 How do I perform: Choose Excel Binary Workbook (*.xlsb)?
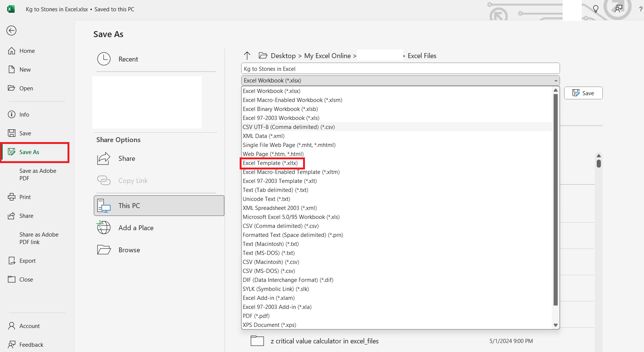397,109
